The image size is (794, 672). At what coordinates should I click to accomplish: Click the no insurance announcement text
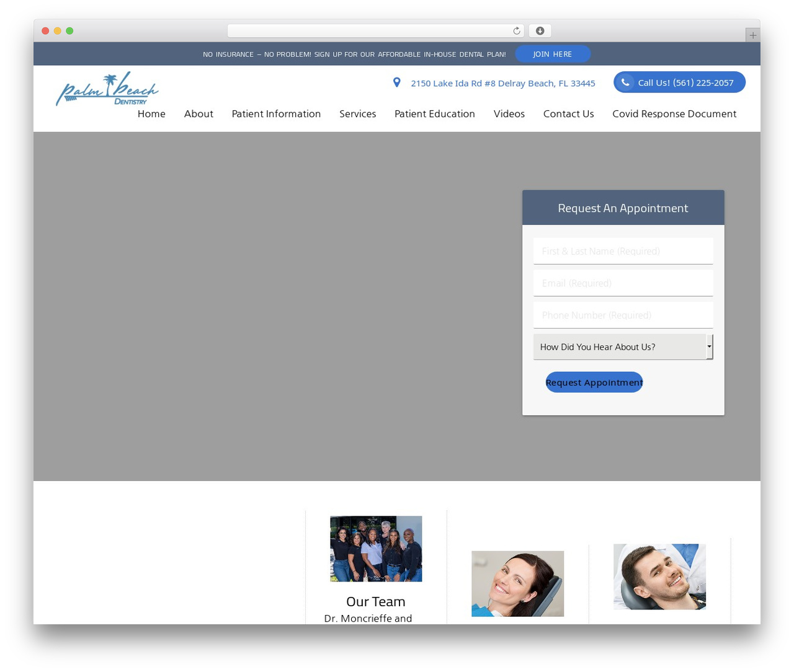[x=354, y=55]
